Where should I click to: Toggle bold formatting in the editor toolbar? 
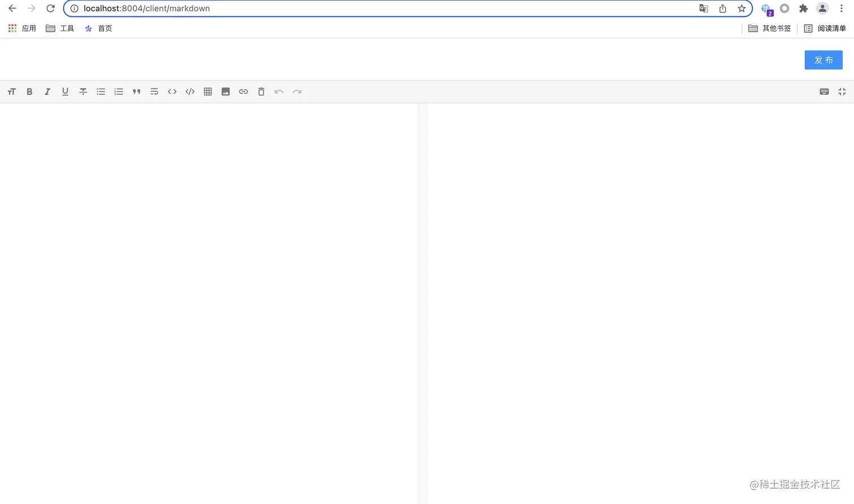[x=29, y=91]
